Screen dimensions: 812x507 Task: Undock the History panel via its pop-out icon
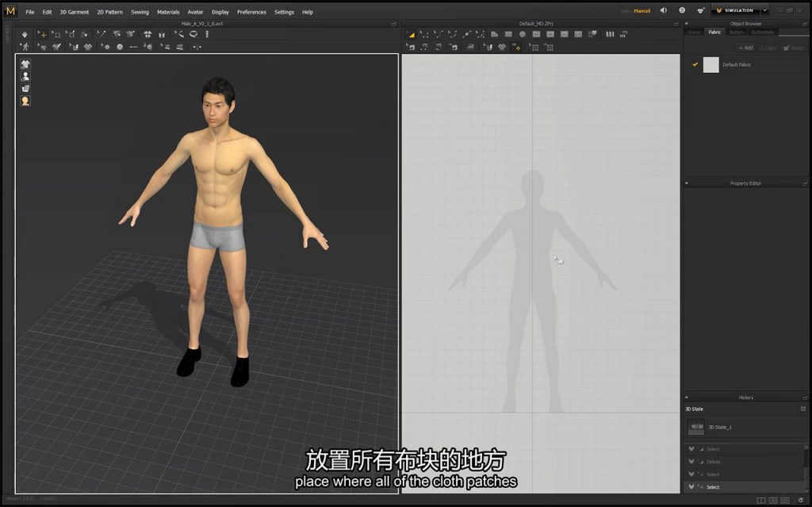pos(805,398)
